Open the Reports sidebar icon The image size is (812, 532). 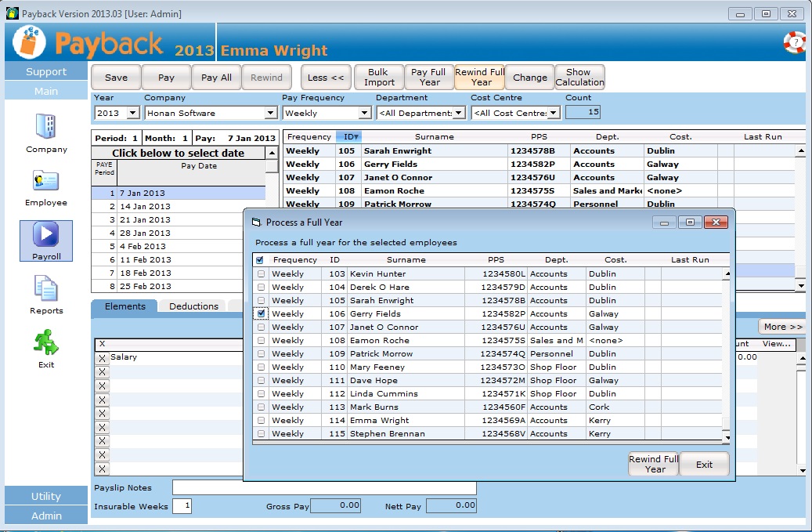46,289
